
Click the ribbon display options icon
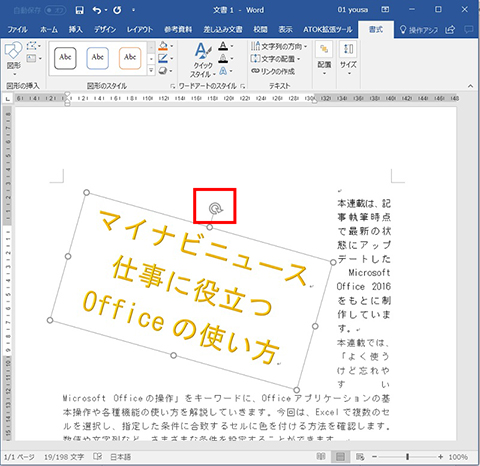pyautogui.click(x=385, y=10)
